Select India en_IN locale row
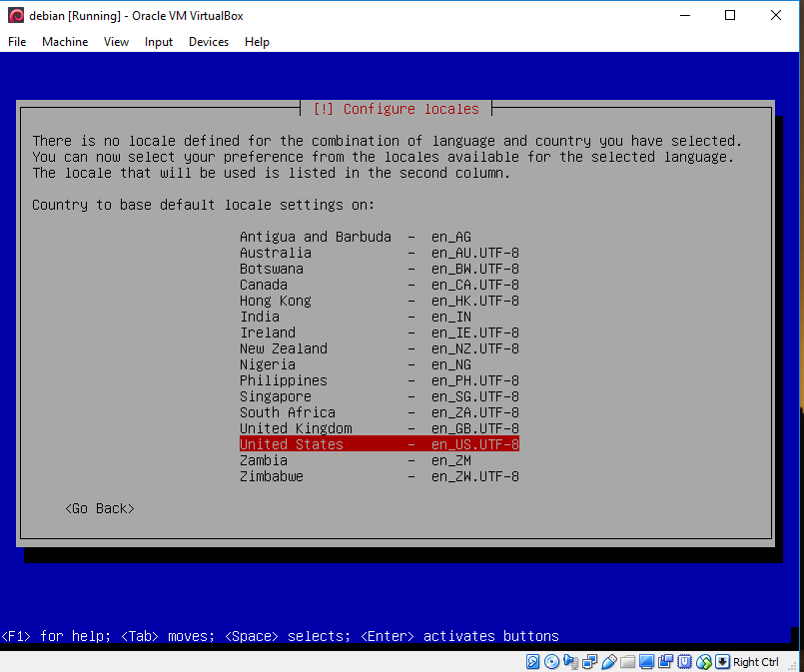Image resolution: width=804 pixels, height=672 pixels. pyautogui.click(x=380, y=317)
